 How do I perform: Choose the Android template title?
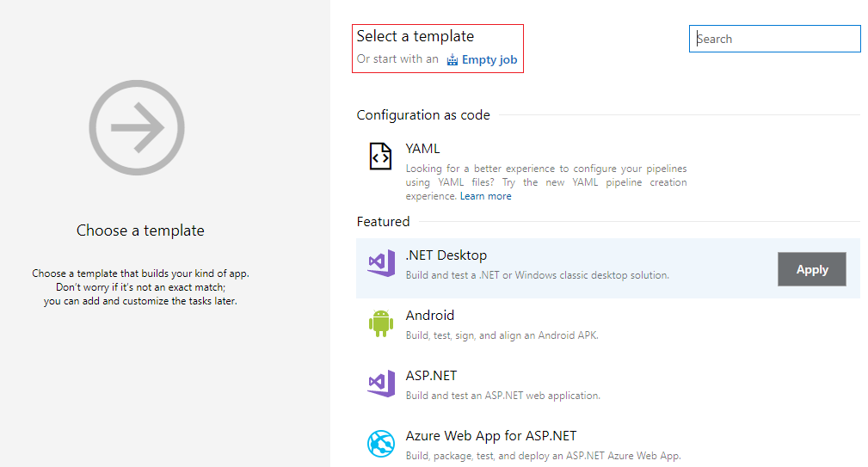tap(429, 316)
